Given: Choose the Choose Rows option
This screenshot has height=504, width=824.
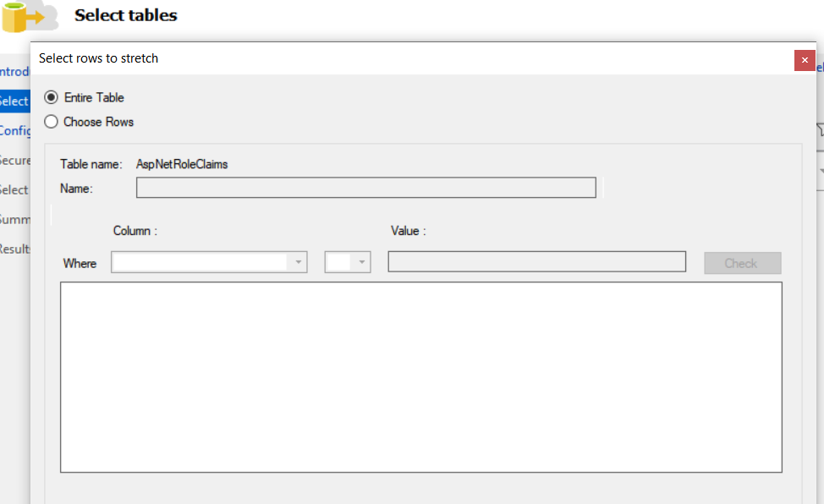Looking at the screenshot, I should click(x=51, y=122).
